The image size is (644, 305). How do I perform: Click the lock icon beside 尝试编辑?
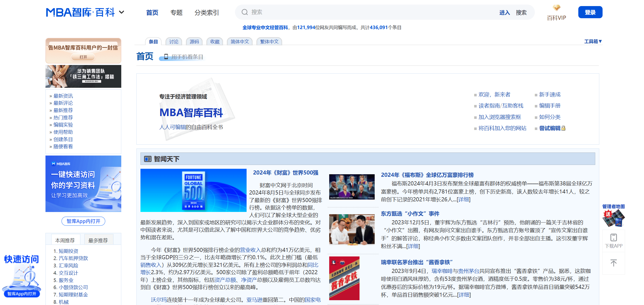click(563, 128)
